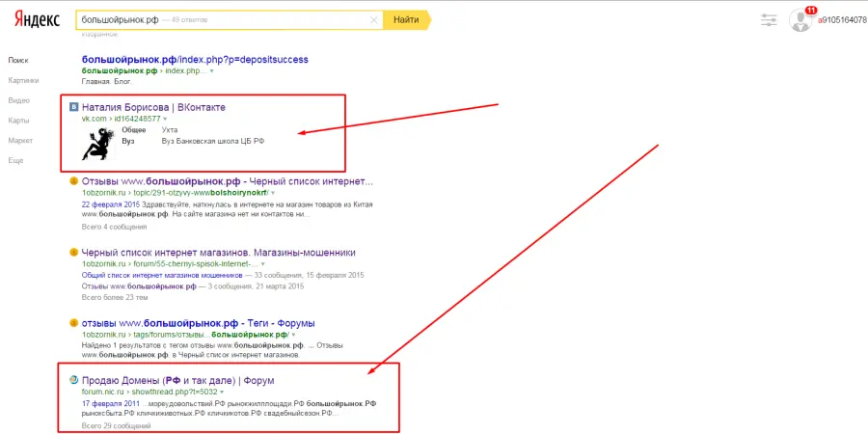The height and width of the screenshot is (434, 868).
Task: Click the a9105164078 username
Action: point(843,20)
